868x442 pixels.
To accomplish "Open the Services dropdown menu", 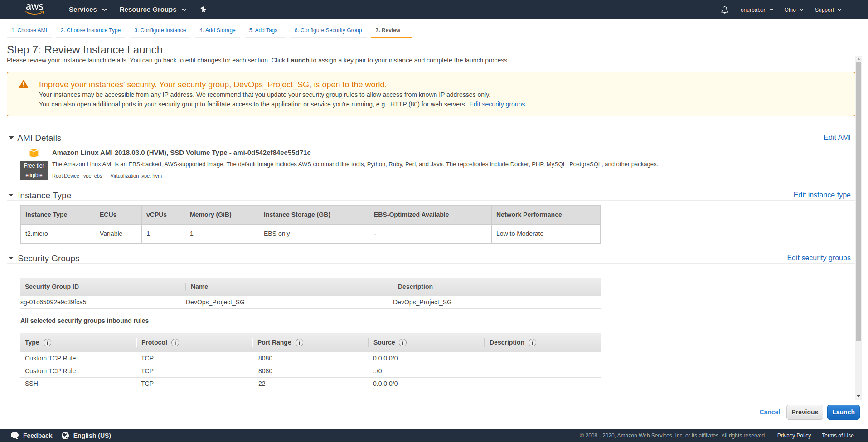I will click(x=87, y=10).
